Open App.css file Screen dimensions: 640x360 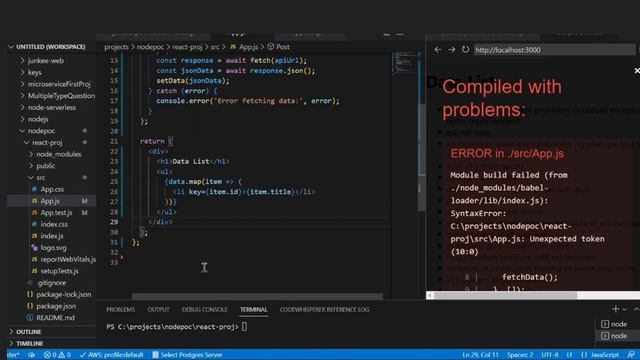tap(52, 189)
